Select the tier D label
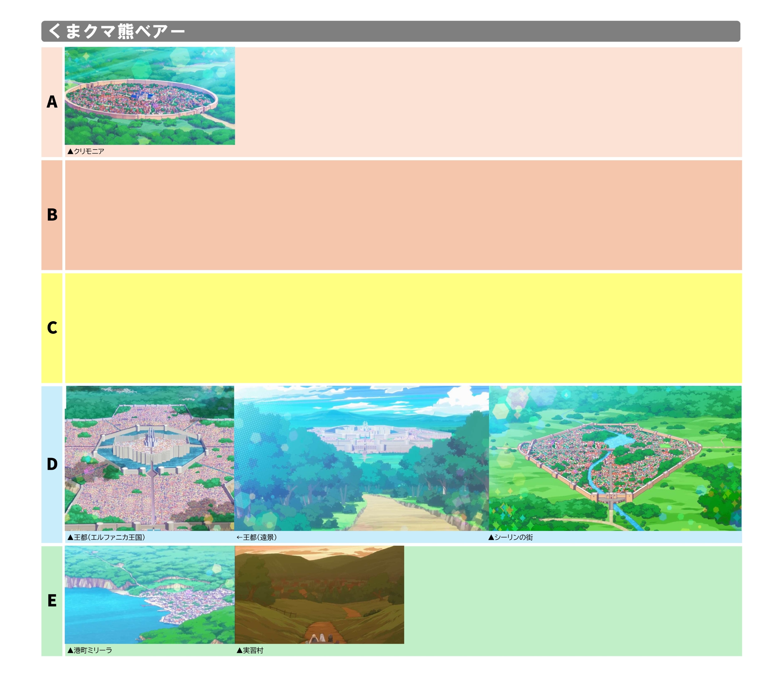Viewport: 784px width, 677px height. click(x=52, y=464)
